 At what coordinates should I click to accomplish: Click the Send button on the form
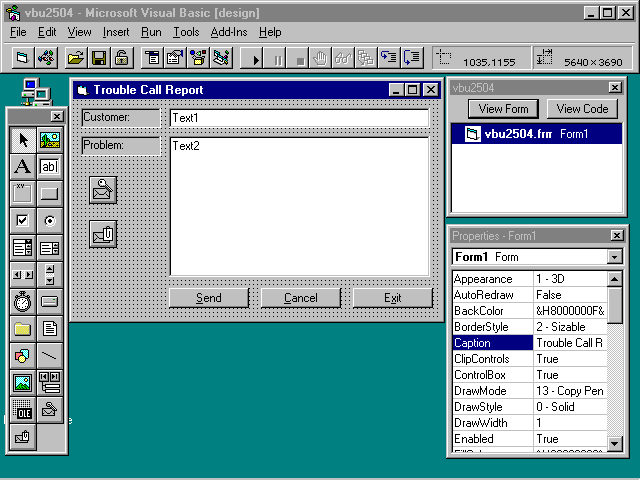209,298
